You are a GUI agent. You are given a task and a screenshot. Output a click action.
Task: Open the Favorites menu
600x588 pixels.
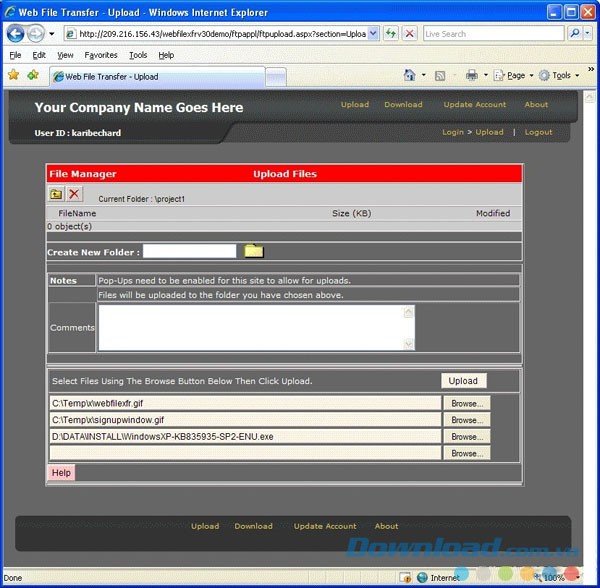point(101,55)
